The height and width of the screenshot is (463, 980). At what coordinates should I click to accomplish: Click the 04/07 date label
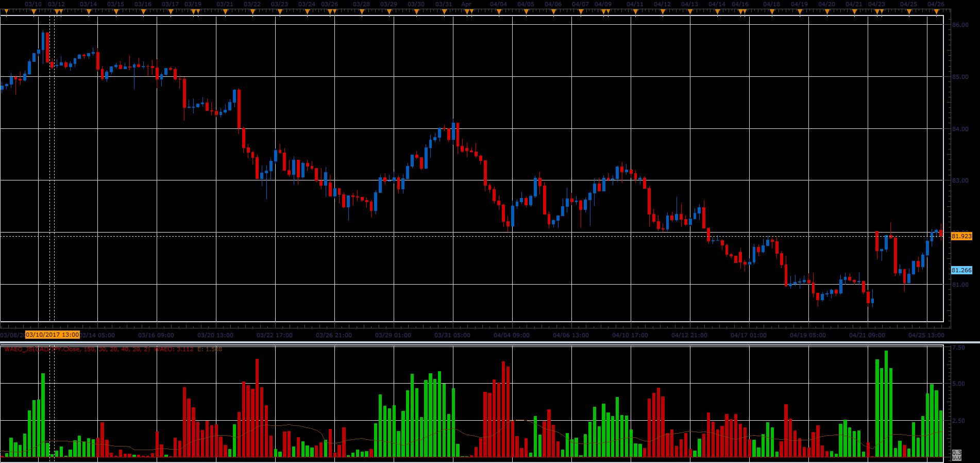coord(581,4)
